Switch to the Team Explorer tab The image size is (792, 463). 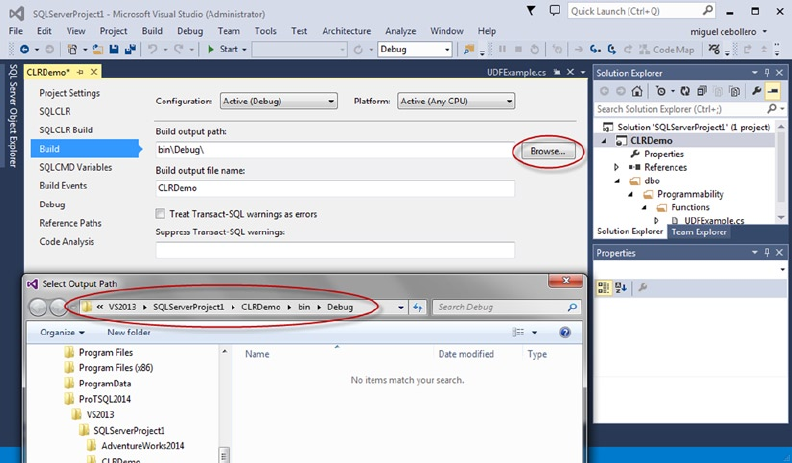click(699, 232)
